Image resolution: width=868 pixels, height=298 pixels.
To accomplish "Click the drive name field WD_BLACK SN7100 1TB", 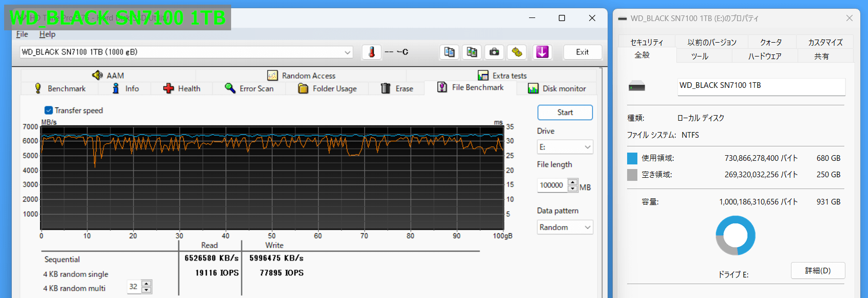I will click(x=761, y=86).
